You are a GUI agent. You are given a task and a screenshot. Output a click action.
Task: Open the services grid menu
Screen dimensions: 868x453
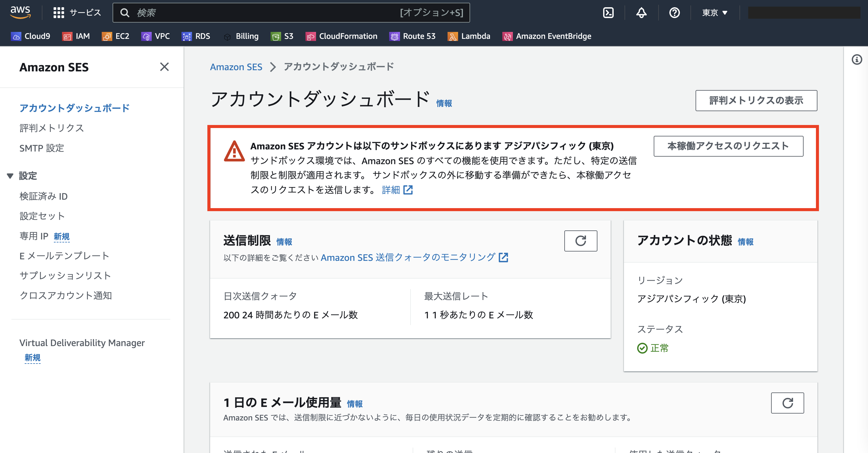(x=59, y=13)
